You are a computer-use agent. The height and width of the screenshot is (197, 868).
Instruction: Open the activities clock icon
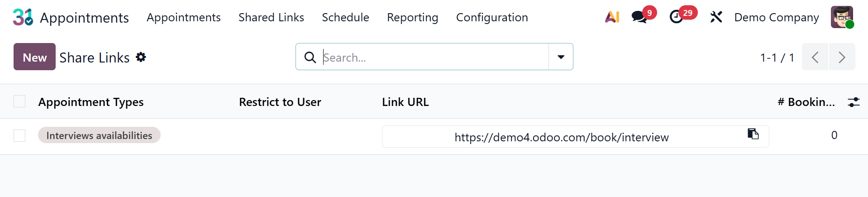point(676,17)
